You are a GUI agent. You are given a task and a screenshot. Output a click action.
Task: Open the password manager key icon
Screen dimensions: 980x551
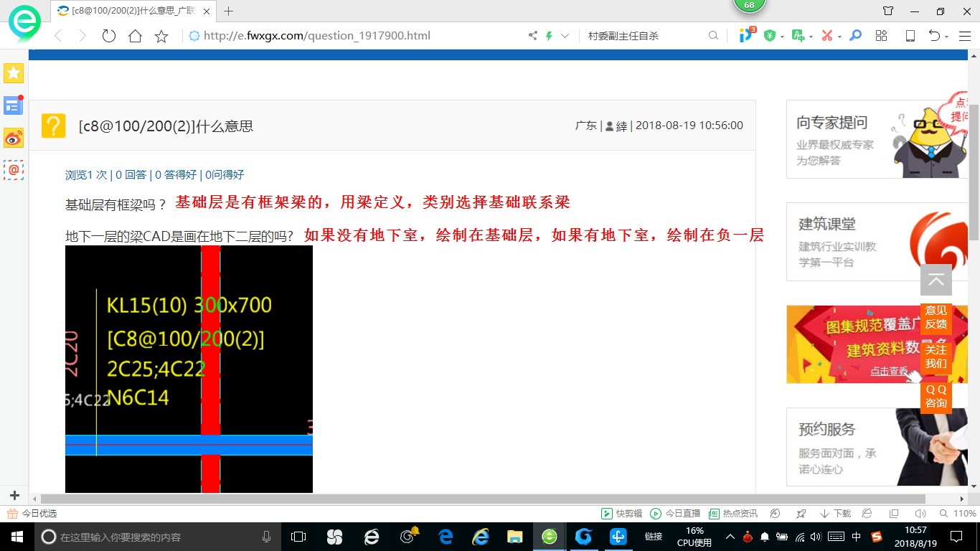click(855, 35)
